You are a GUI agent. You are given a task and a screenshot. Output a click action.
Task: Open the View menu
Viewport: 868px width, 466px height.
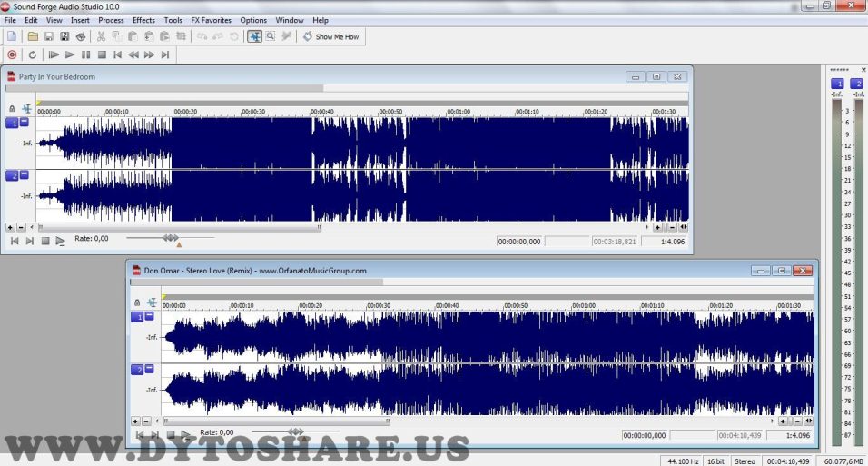click(54, 20)
